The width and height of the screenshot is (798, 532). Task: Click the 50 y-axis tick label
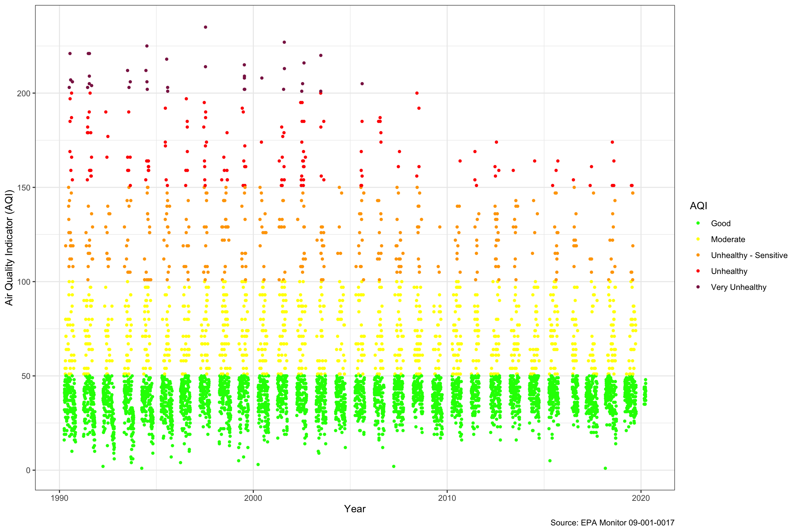click(26, 376)
